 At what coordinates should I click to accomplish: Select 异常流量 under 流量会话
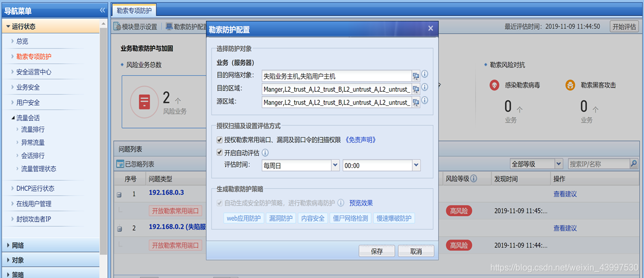pyautogui.click(x=33, y=142)
